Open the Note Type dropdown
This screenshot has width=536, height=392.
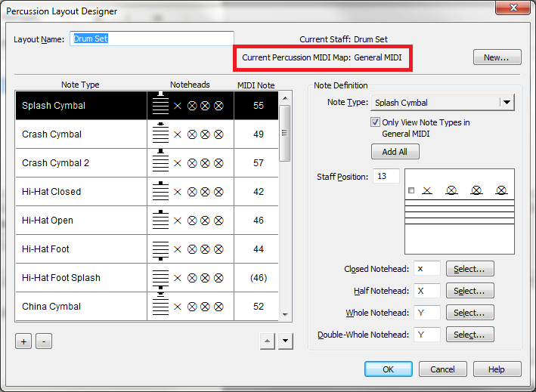click(507, 103)
